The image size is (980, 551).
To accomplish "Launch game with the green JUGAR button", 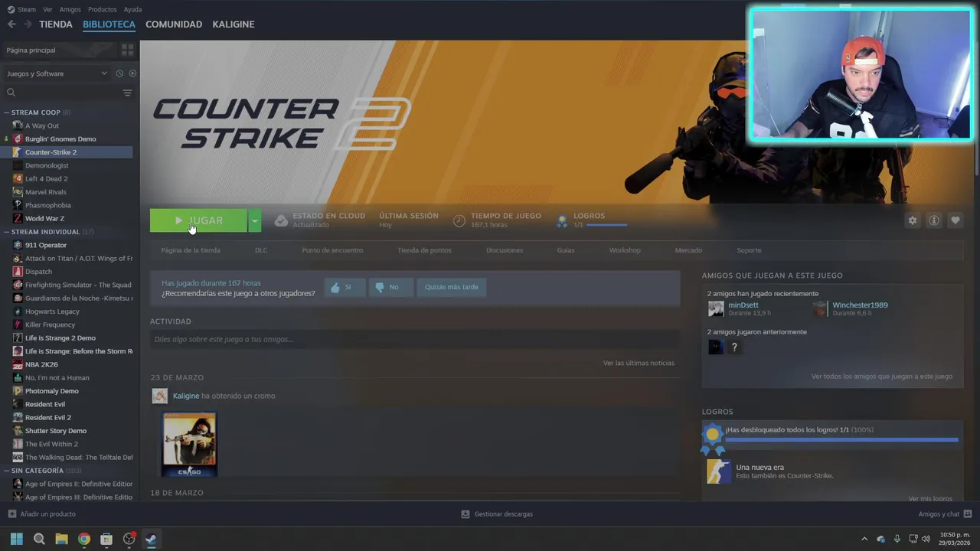I will (198, 220).
